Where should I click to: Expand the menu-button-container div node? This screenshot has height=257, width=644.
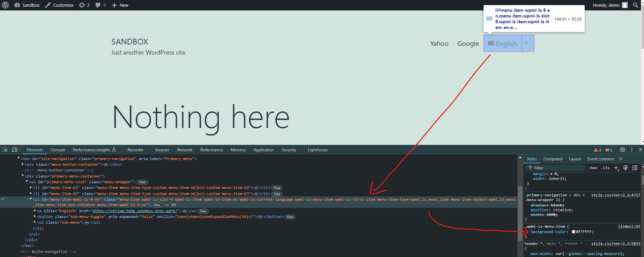(x=23, y=164)
